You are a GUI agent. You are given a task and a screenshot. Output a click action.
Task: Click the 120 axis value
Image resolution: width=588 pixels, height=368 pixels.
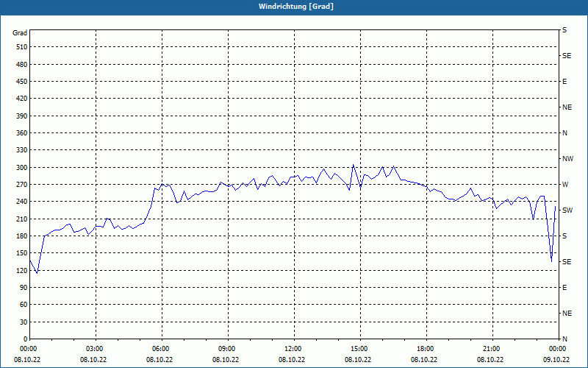pos(22,270)
